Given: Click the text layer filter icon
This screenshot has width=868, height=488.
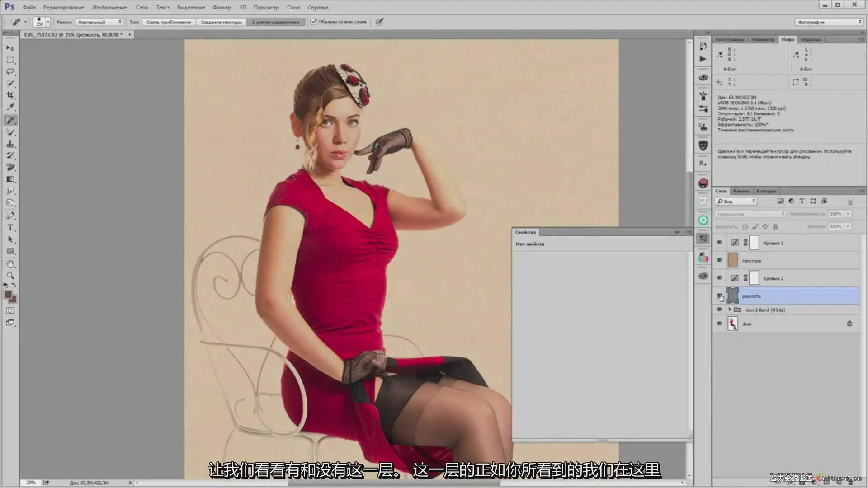Looking at the screenshot, I should click(x=802, y=201).
